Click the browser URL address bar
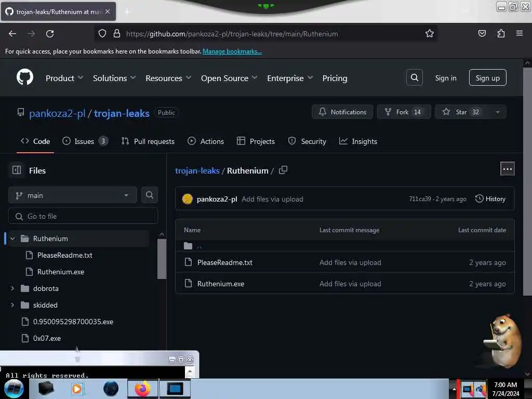Viewport: 532px width, 399px height. click(265, 34)
